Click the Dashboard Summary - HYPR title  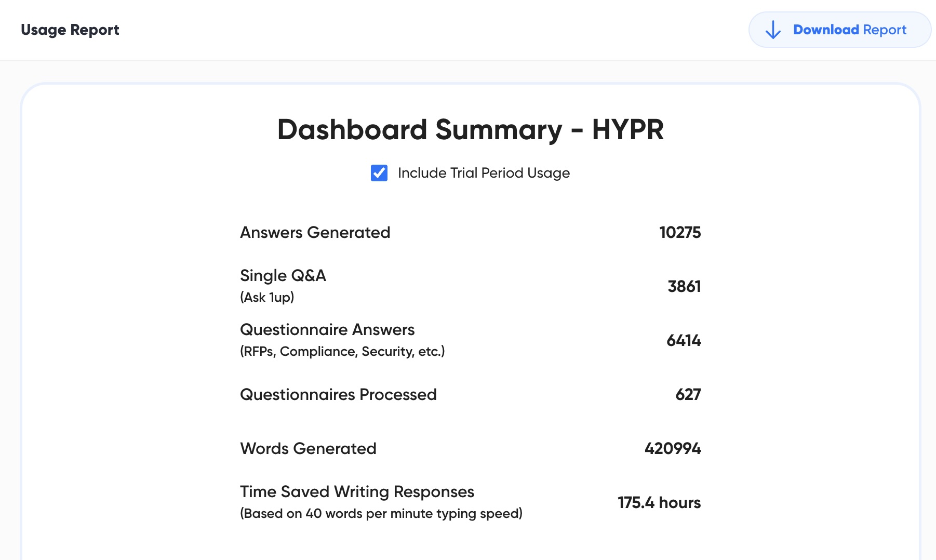471,129
